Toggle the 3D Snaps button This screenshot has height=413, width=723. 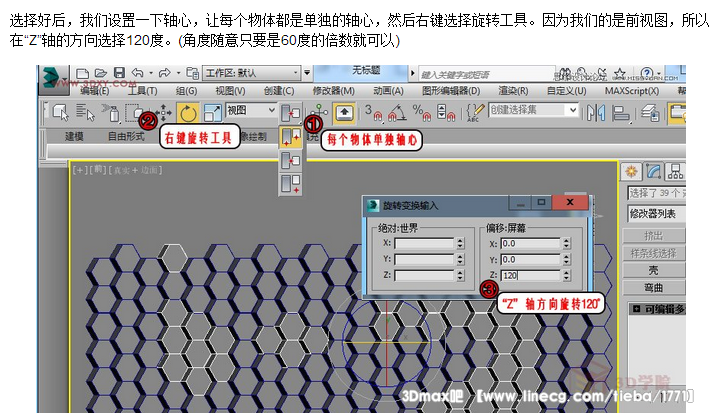click(x=373, y=113)
